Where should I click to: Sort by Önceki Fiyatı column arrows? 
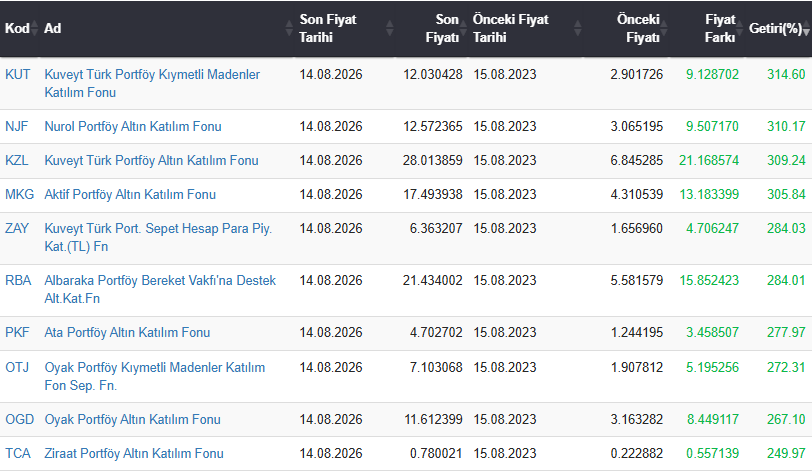point(664,28)
